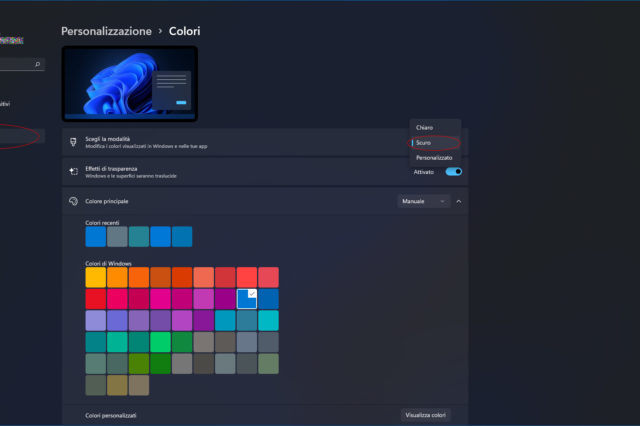Turn off the Effetti di trasparenza switch
The image size is (640, 426).
click(453, 172)
